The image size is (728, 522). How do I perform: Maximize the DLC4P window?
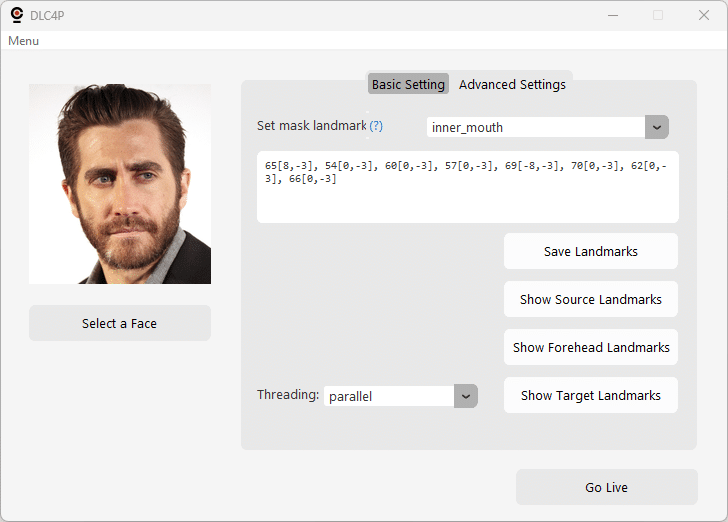658,15
